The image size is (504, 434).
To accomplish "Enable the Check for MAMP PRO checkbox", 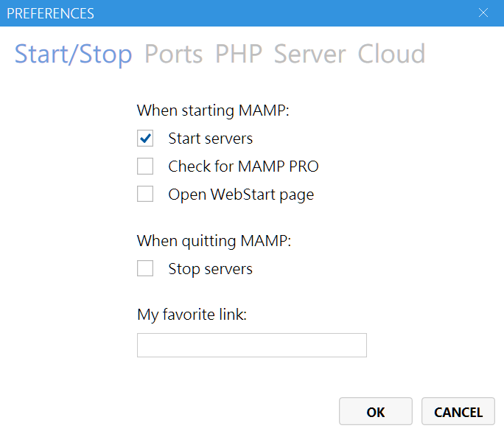I will [145, 167].
